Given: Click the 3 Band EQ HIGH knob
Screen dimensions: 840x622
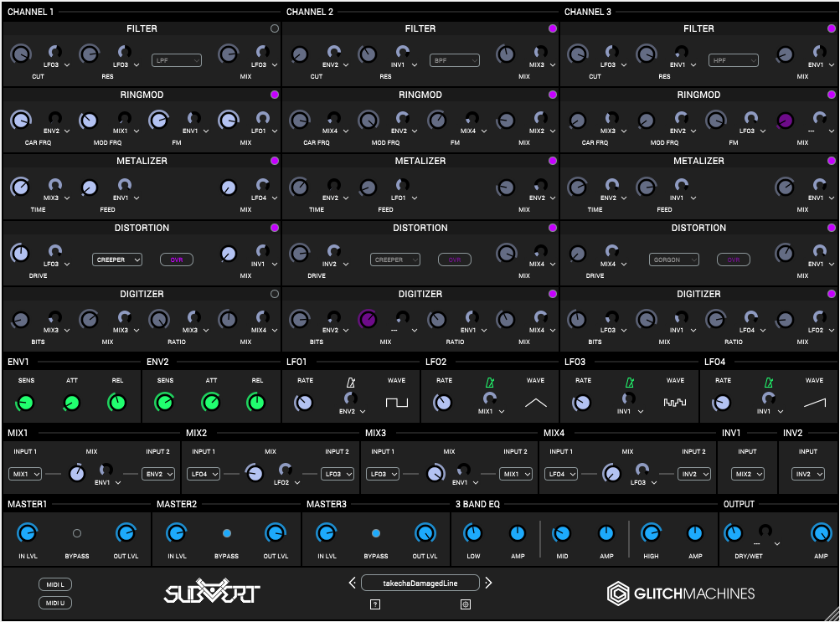Looking at the screenshot, I should pyautogui.click(x=651, y=533).
